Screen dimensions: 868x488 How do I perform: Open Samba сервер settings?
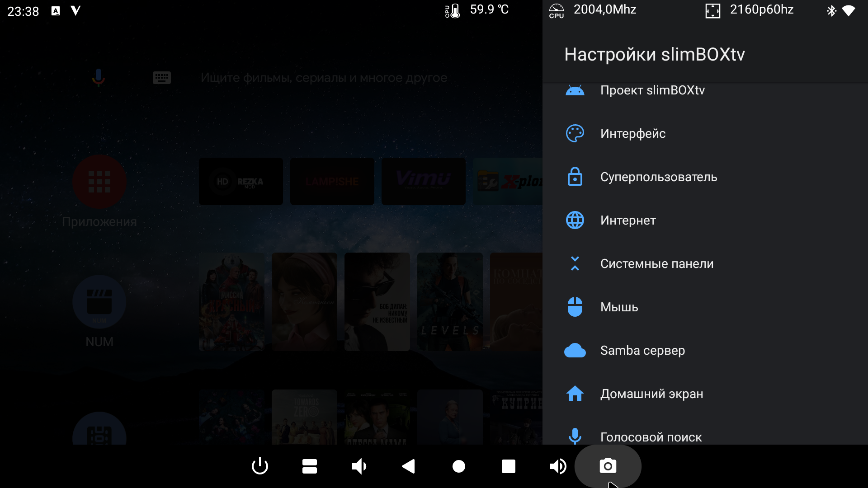click(x=642, y=351)
